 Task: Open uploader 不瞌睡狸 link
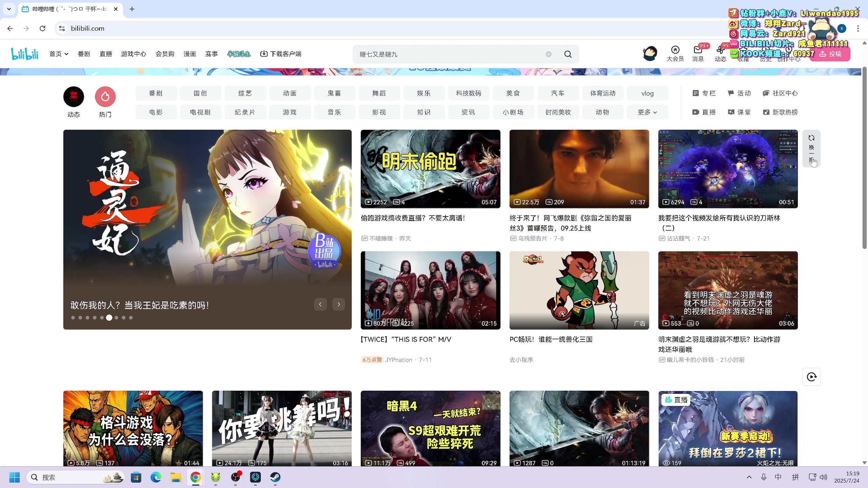click(x=381, y=239)
